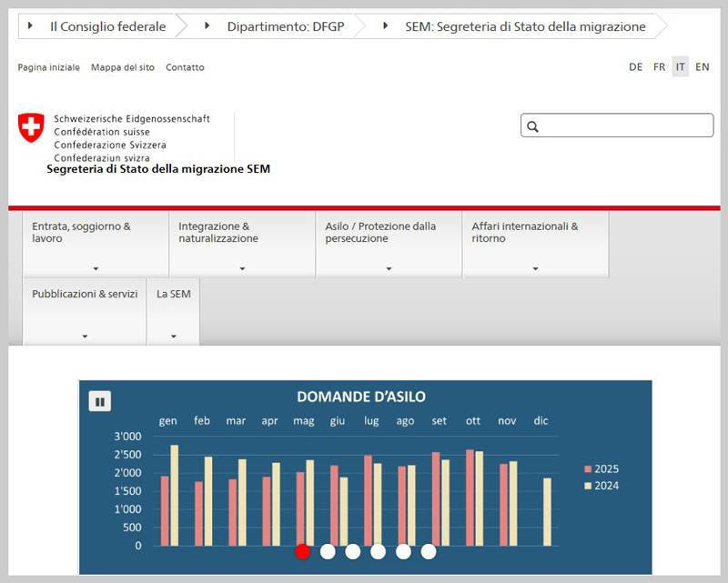
Task: Click the arrow icon before SEM breadcrumb
Action: pos(387,26)
